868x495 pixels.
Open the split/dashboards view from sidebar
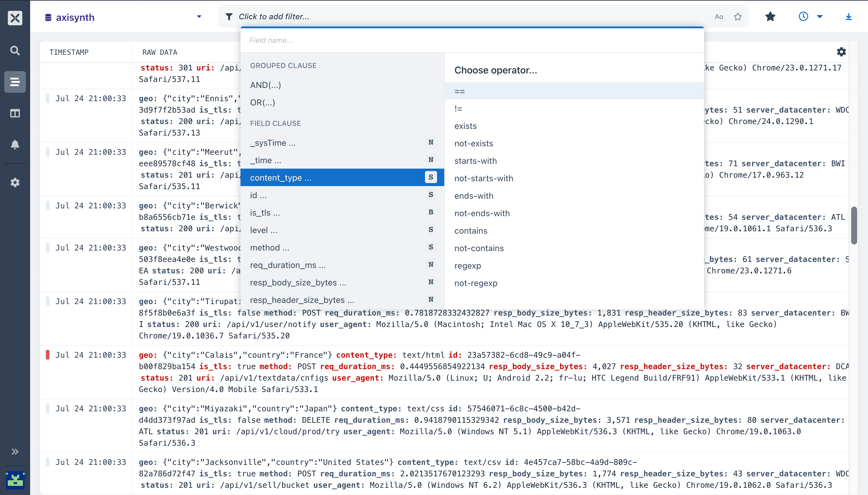[x=15, y=113]
